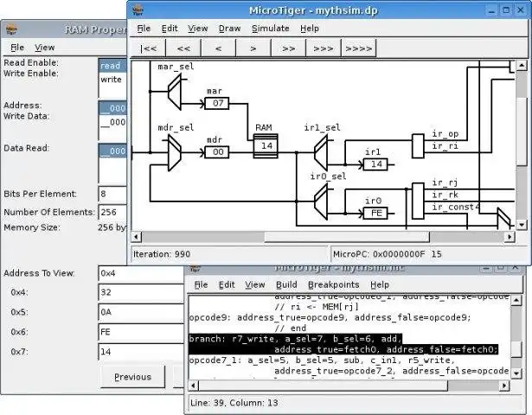Open Edit menu in microcode editor window
Viewport: 532px width, 415px height.
pos(227,284)
